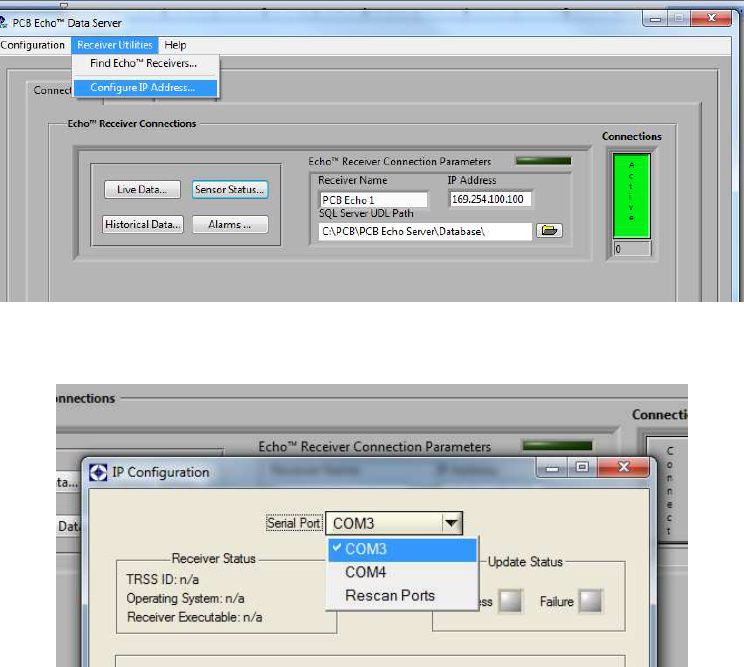This screenshot has width=744, height=667.
Task: Click the SQL Server UDL Path field
Action: tap(425, 232)
